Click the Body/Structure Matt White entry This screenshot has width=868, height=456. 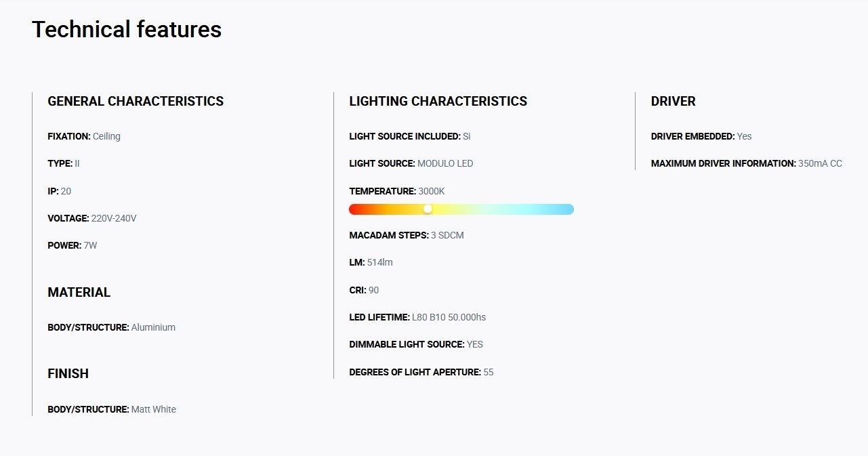(112, 409)
